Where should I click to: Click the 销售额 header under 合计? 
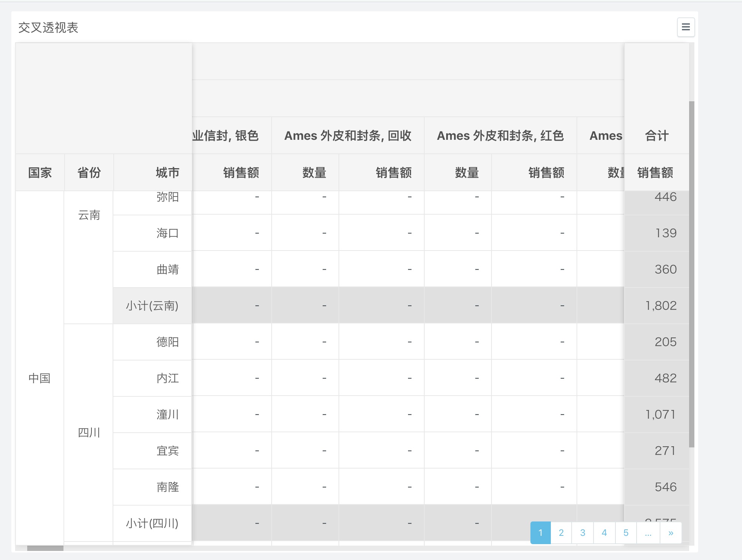tap(657, 172)
